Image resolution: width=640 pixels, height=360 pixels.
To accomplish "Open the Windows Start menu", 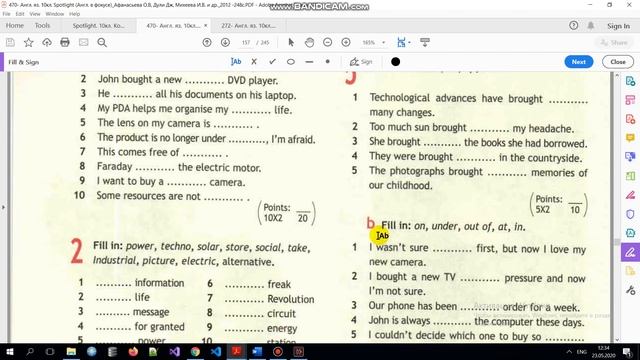I will 9,351.
